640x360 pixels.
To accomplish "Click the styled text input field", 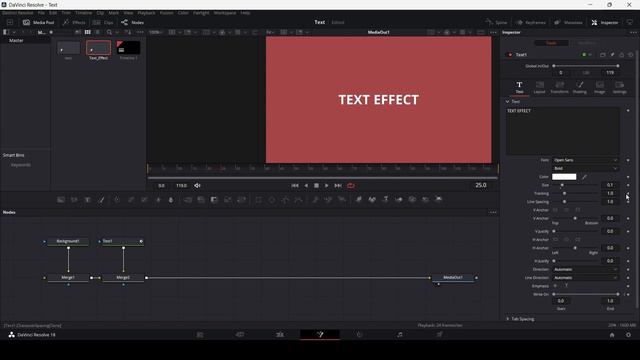I will click(x=563, y=131).
